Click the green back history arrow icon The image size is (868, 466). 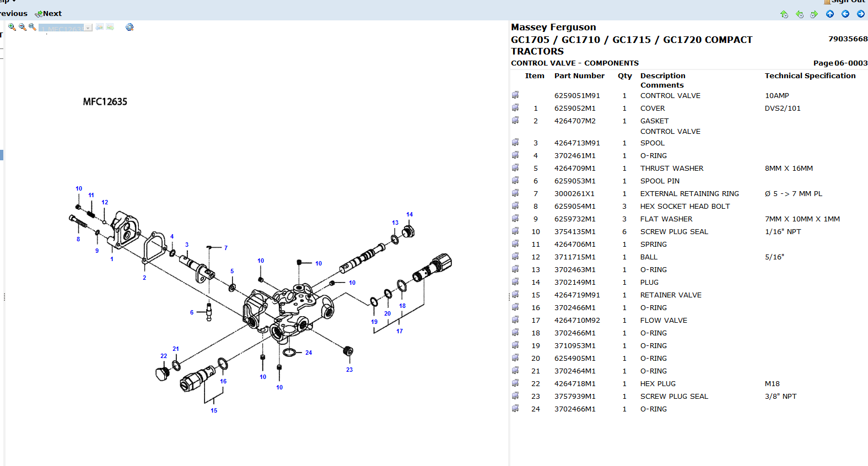(x=800, y=14)
